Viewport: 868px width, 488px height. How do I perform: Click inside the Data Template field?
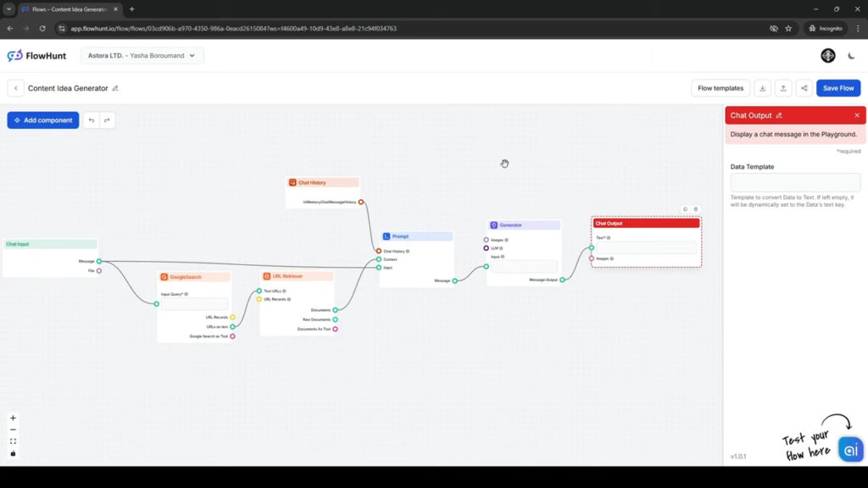pyautogui.click(x=794, y=182)
